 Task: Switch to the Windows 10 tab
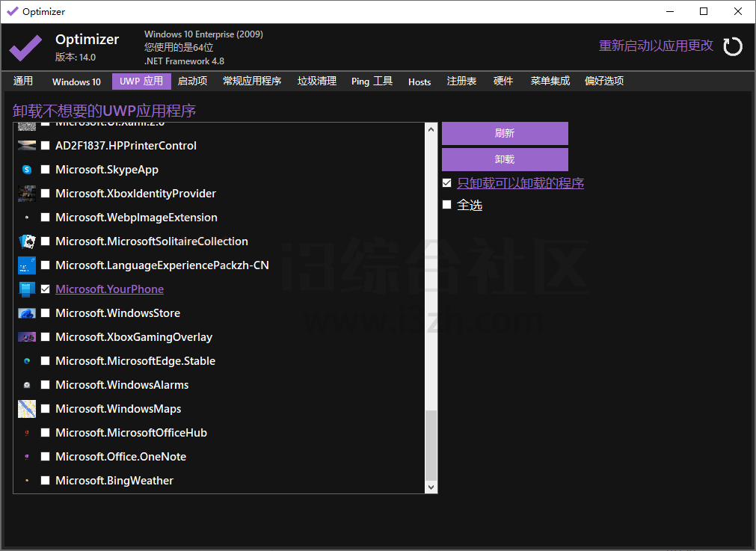coord(76,81)
